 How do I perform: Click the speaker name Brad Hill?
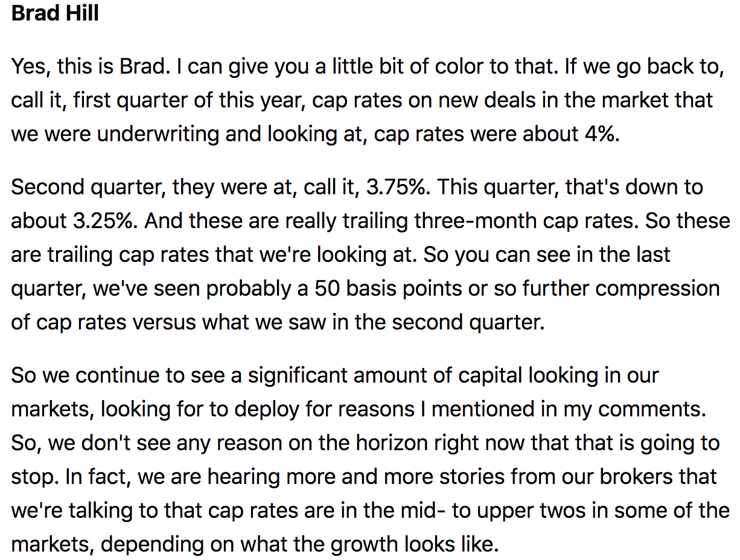pyautogui.click(x=55, y=13)
